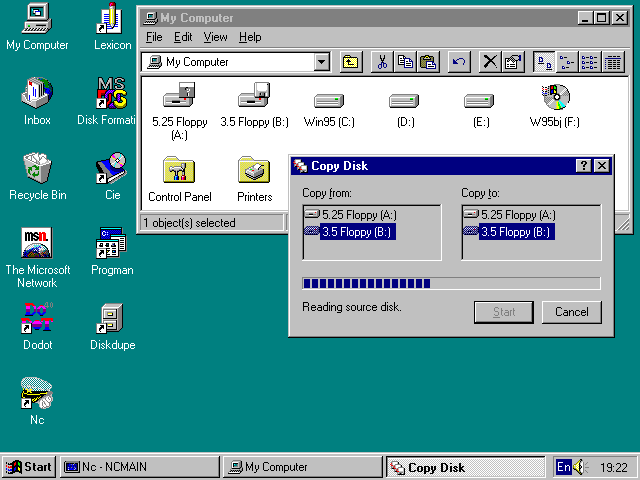Open the File menu
The height and width of the screenshot is (480, 640).
(154, 37)
